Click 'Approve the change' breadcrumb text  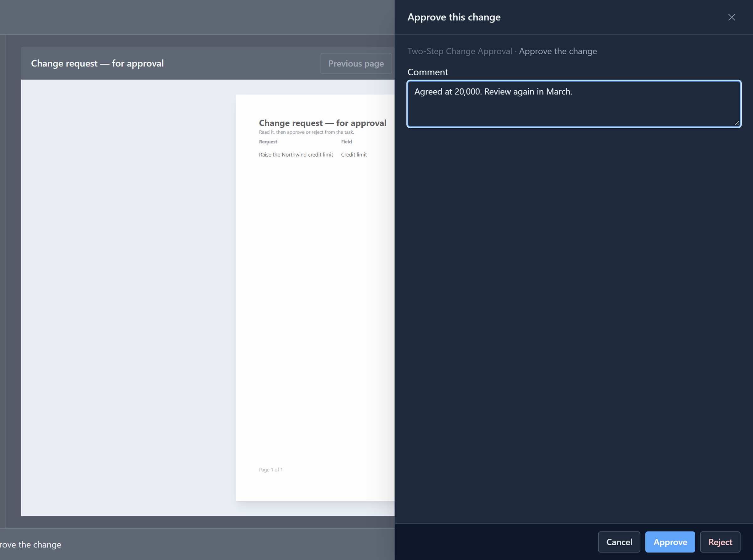558,51
